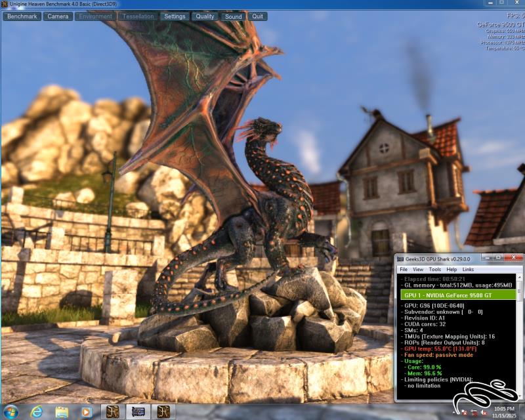Click the Quit button in Heaven
Image resolution: width=525 pixels, height=420 pixels.
[259, 16]
